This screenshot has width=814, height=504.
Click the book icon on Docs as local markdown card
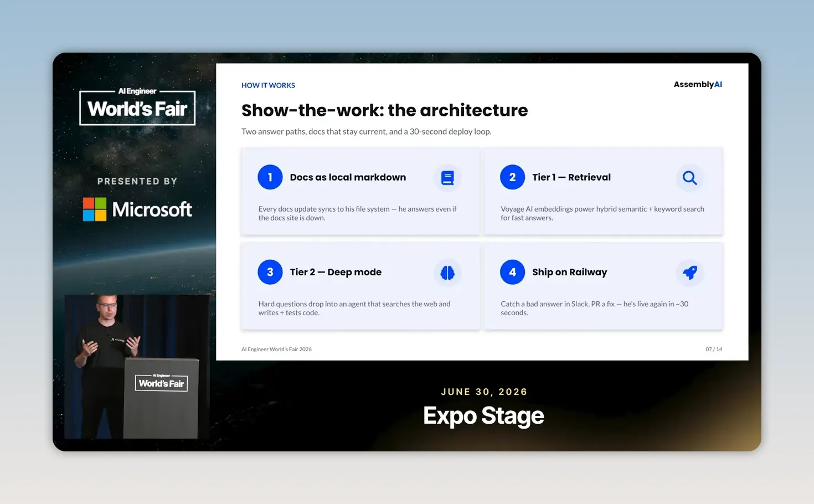tap(447, 178)
